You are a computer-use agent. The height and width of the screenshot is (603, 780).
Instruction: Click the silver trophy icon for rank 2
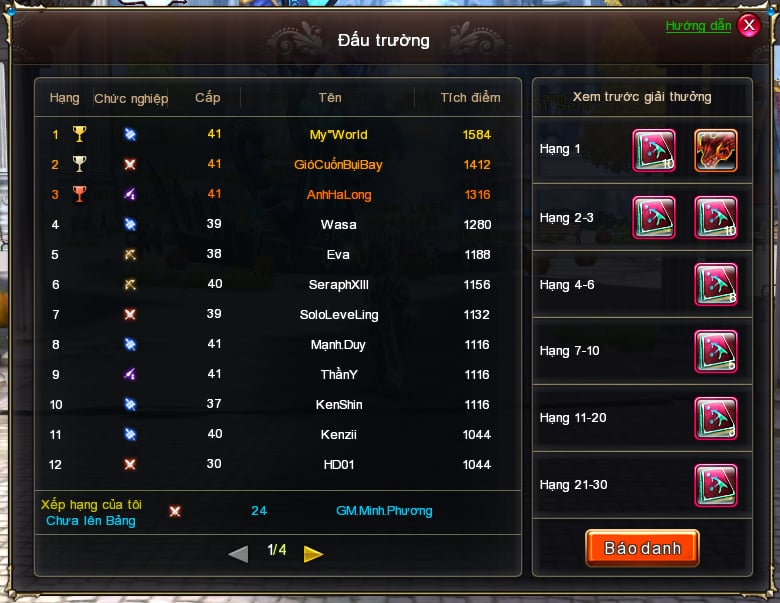click(79, 164)
